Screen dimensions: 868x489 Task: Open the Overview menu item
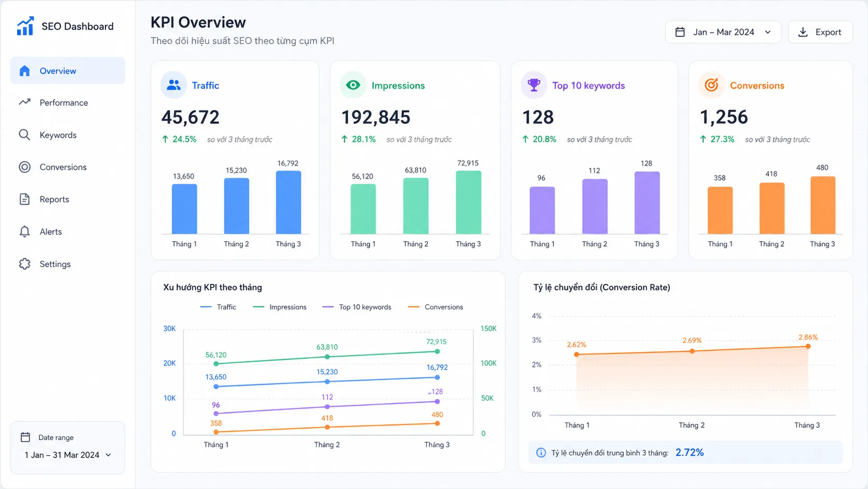pos(67,71)
